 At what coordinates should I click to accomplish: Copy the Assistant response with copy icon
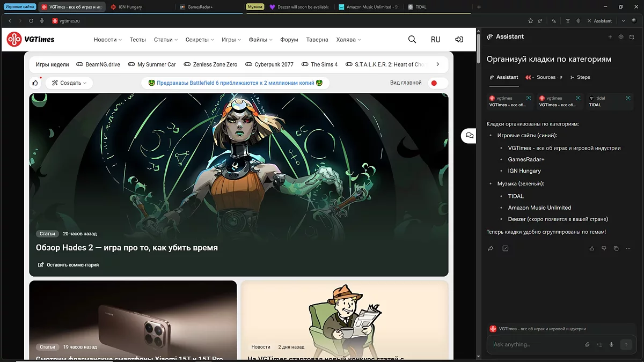pyautogui.click(x=616, y=249)
